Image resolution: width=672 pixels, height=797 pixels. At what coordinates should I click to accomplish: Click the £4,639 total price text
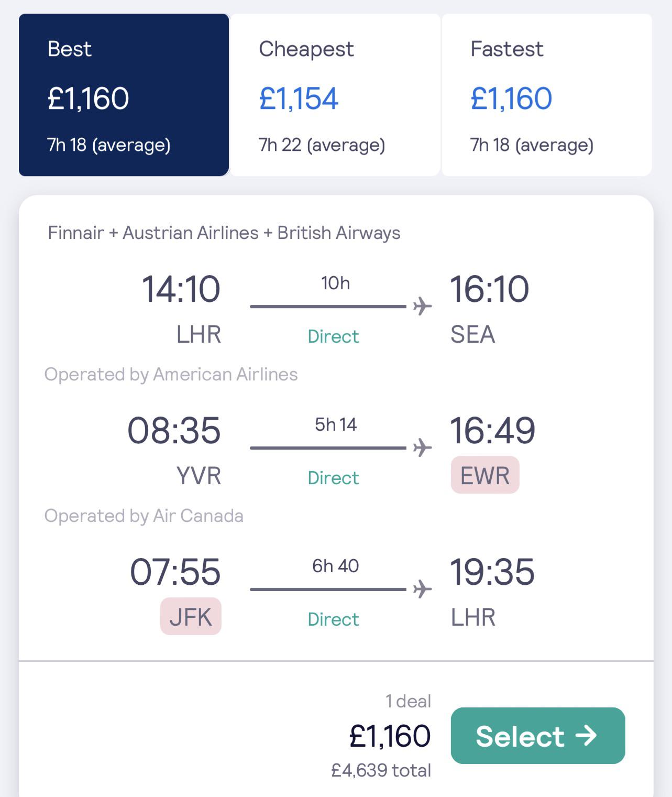click(x=381, y=770)
